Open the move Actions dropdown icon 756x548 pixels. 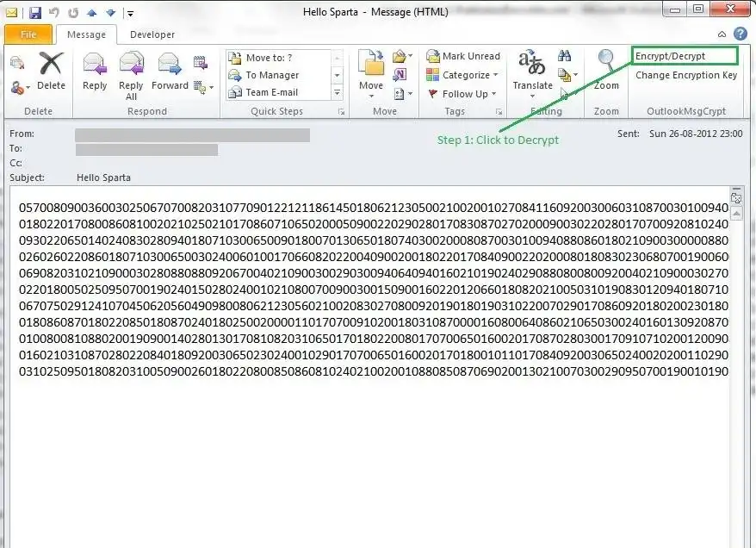403,94
